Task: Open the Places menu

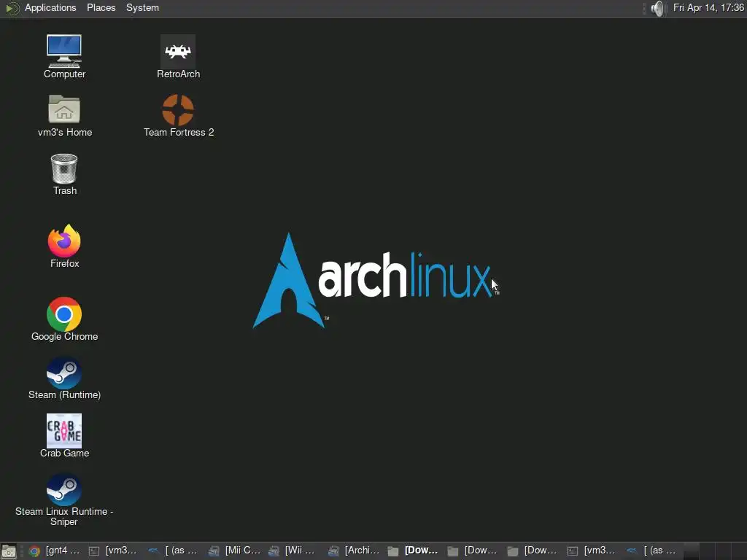Action: pos(101,7)
